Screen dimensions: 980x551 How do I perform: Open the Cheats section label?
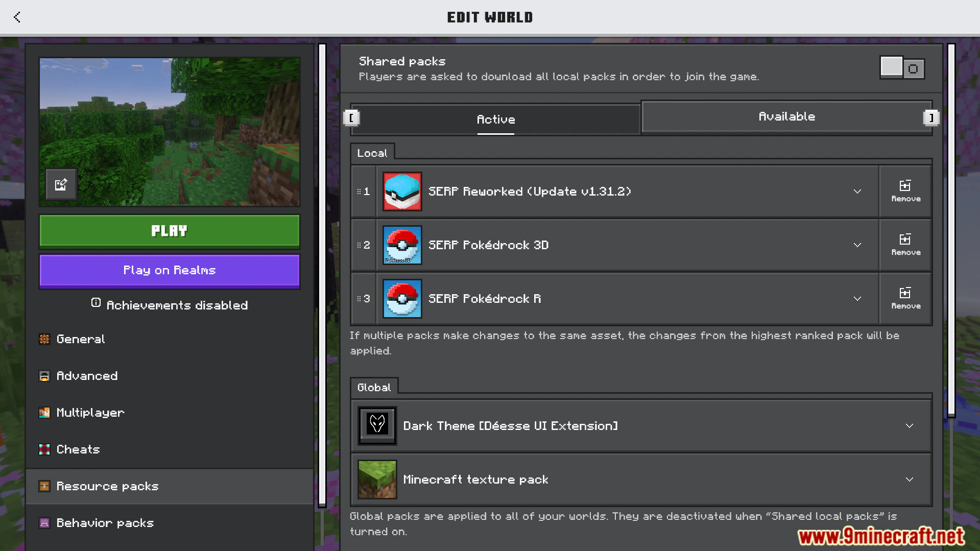tap(78, 449)
